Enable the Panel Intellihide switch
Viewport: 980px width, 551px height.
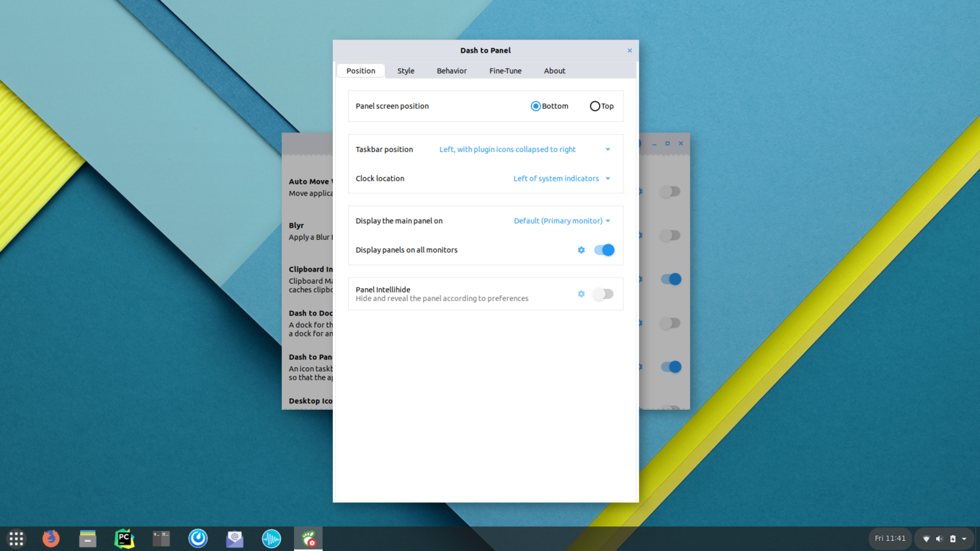tap(603, 294)
